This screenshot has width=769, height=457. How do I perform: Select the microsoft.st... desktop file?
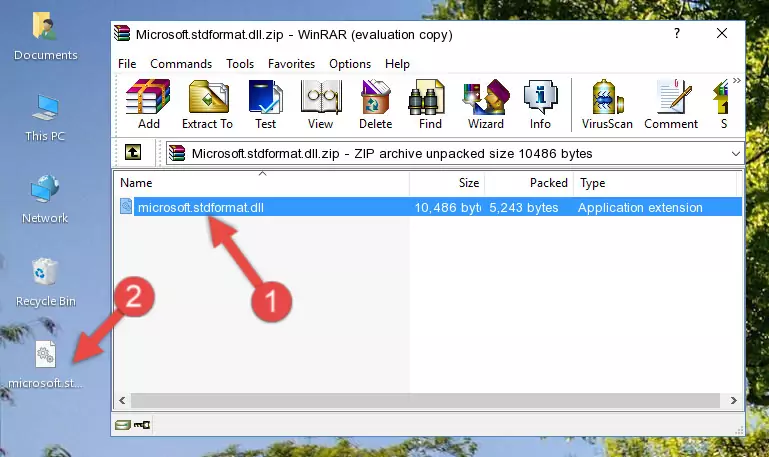point(45,365)
